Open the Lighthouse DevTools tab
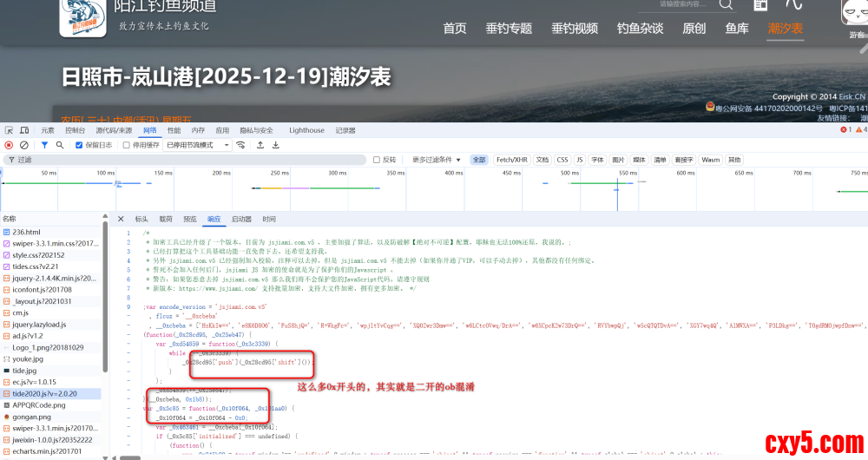The width and height of the screenshot is (868, 460). (306, 131)
